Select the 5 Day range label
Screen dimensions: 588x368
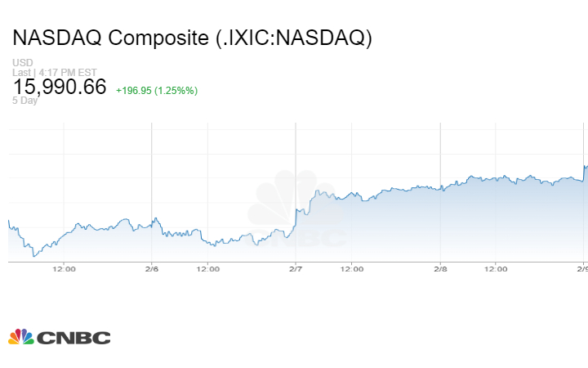tap(25, 101)
